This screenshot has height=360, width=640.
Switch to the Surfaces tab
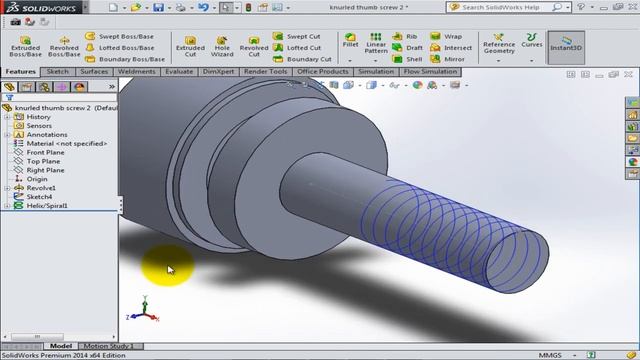(x=94, y=72)
